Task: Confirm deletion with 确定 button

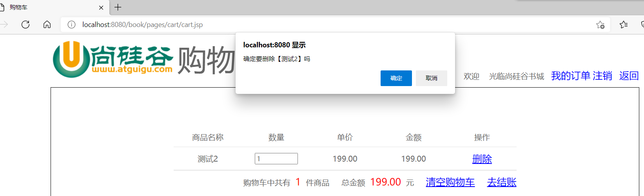Action: [396, 78]
